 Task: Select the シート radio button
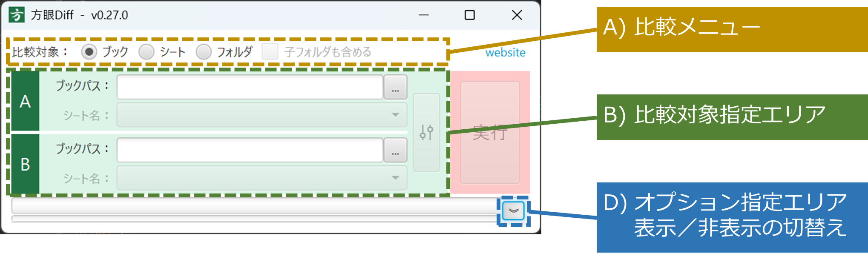coord(147,52)
